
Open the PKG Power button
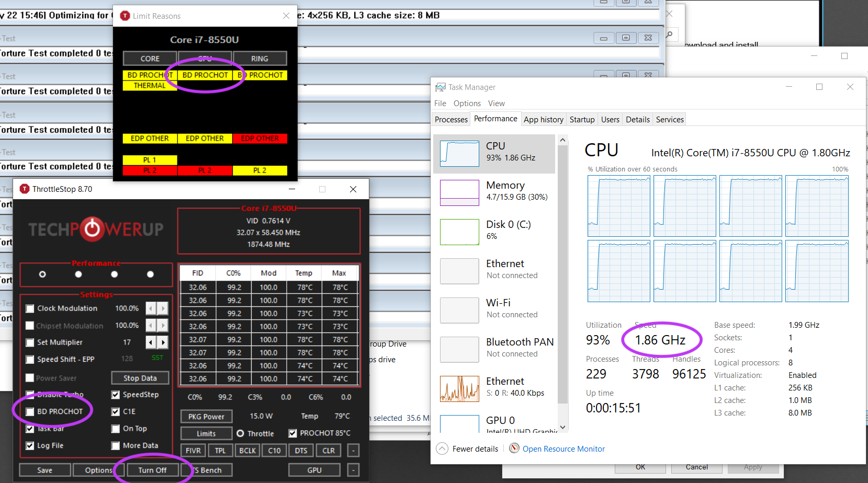[x=206, y=417]
